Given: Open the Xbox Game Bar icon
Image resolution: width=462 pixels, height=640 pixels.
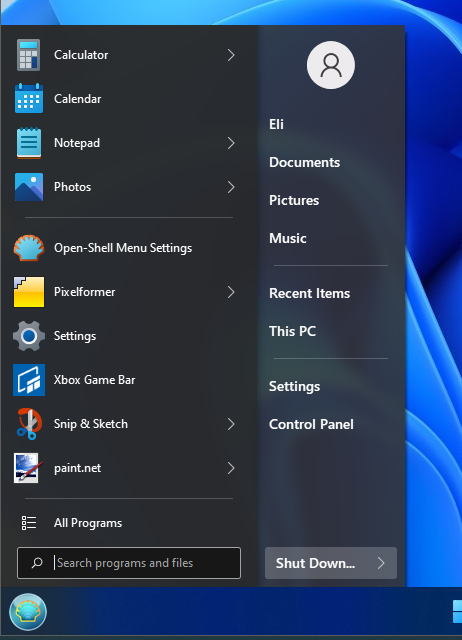Looking at the screenshot, I should tap(29, 380).
